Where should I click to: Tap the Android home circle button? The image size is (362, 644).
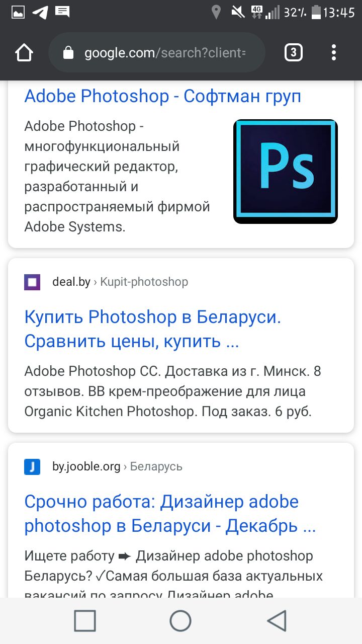[180, 621]
